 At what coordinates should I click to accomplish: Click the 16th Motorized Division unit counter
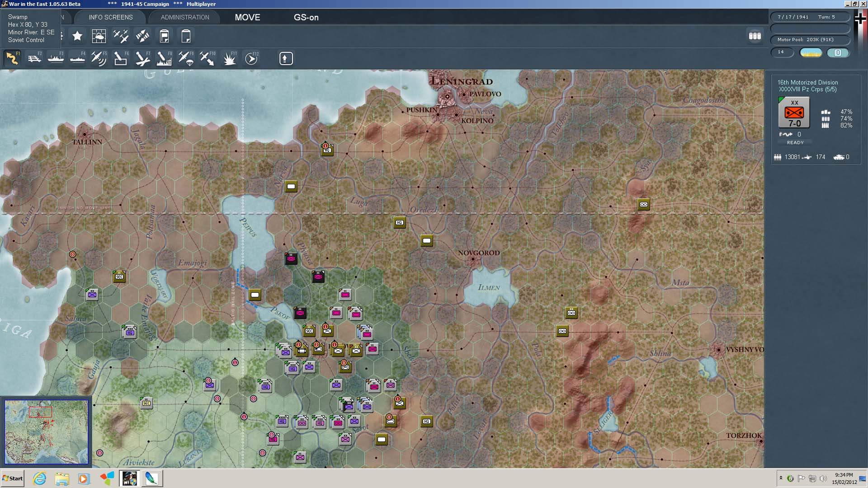[x=794, y=113]
